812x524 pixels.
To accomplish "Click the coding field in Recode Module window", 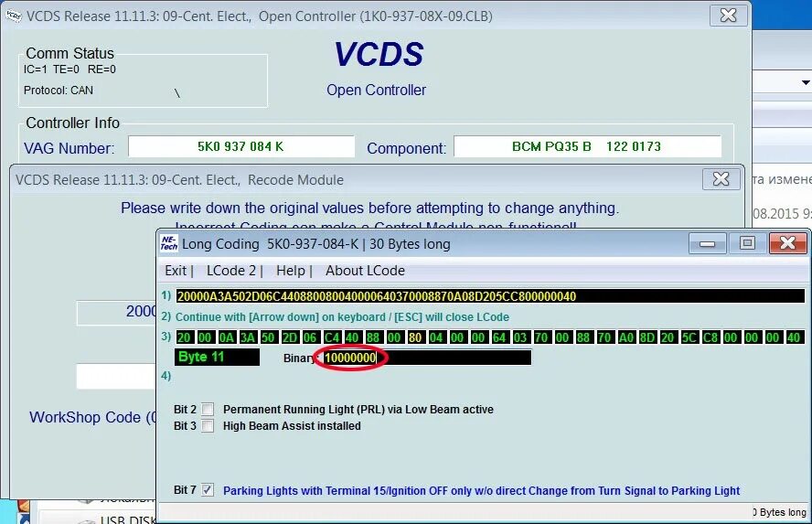I will 117,312.
